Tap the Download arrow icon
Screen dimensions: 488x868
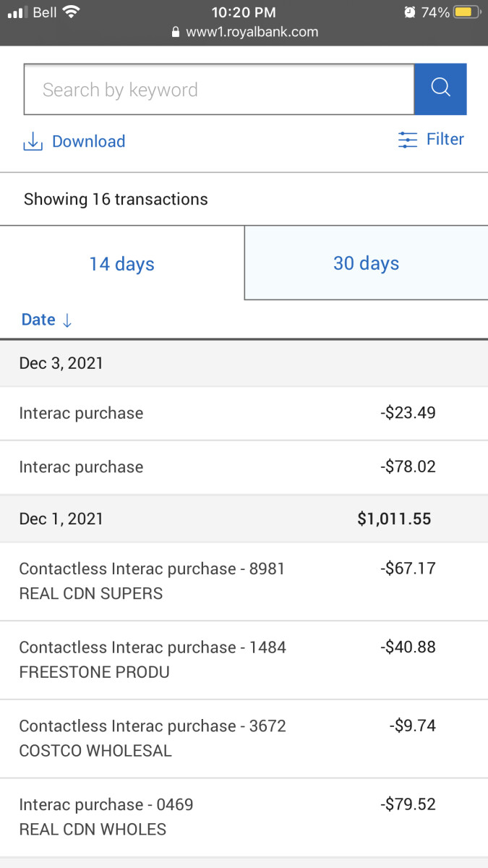tap(33, 142)
